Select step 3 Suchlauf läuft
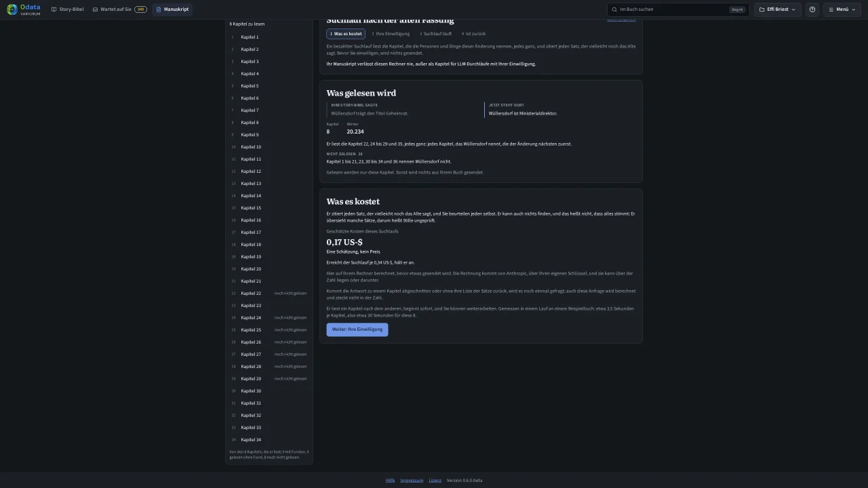Image resolution: width=868 pixels, height=488 pixels. pos(435,34)
